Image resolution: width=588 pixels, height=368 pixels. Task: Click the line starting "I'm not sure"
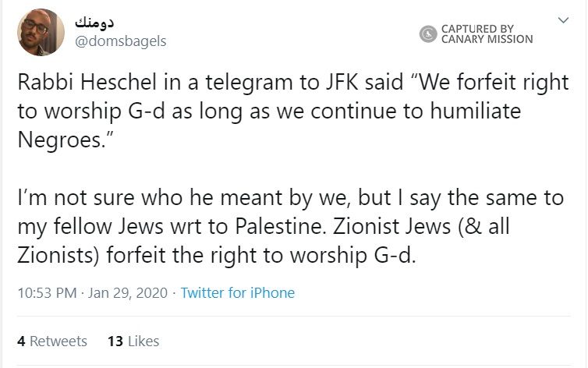coord(290,198)
